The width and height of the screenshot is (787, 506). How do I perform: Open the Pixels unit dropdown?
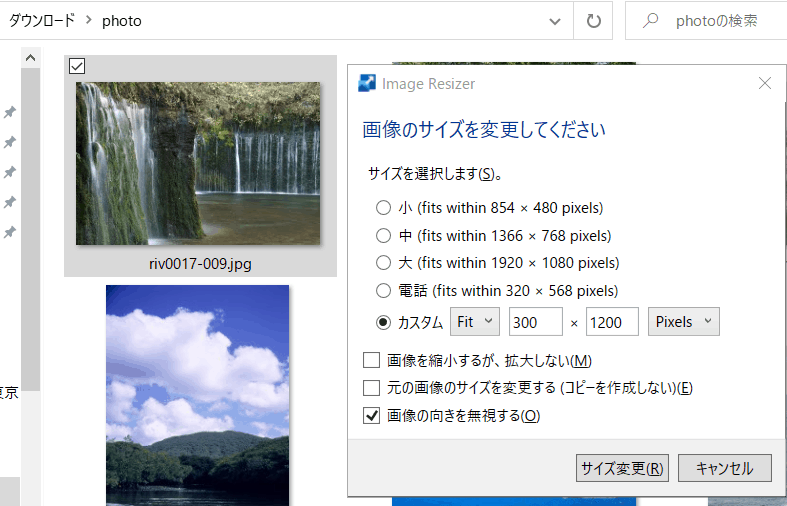pos(684,322)
